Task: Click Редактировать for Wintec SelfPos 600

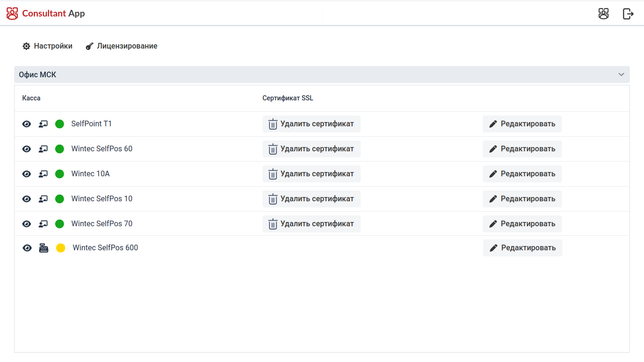Action: coord(522,248)
